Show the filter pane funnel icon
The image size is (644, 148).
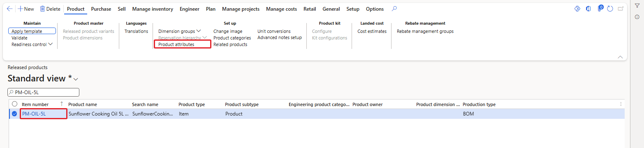pyautogui.click(x=637, y=6)
